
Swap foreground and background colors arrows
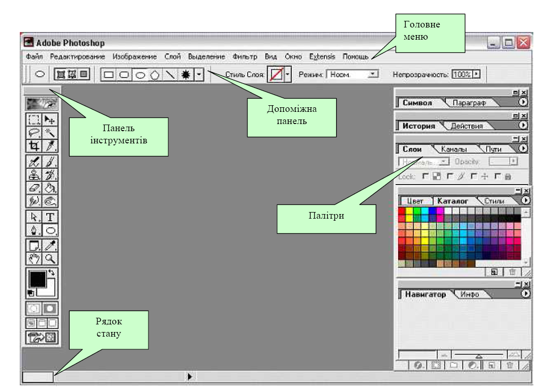pyautogui.click(x=52, y=273)
